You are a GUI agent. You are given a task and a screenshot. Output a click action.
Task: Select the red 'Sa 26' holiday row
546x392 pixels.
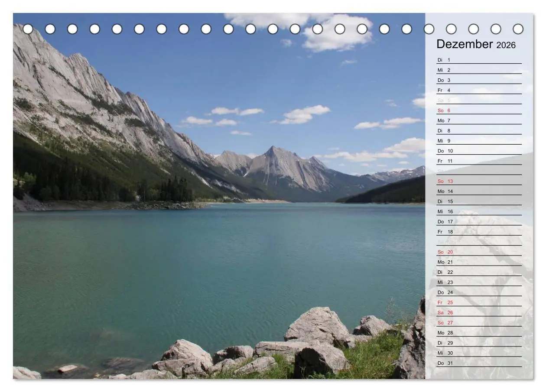(479, 312)
